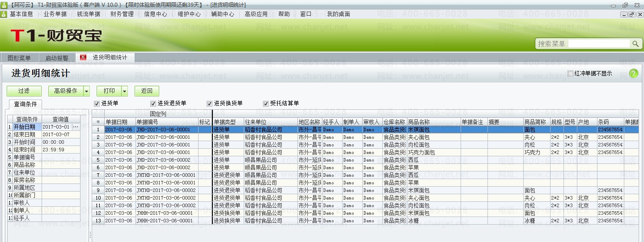Toggle the 受托结算单 checkbox
Viewport: 644px width, 242px height.
(x=266, y=104)
